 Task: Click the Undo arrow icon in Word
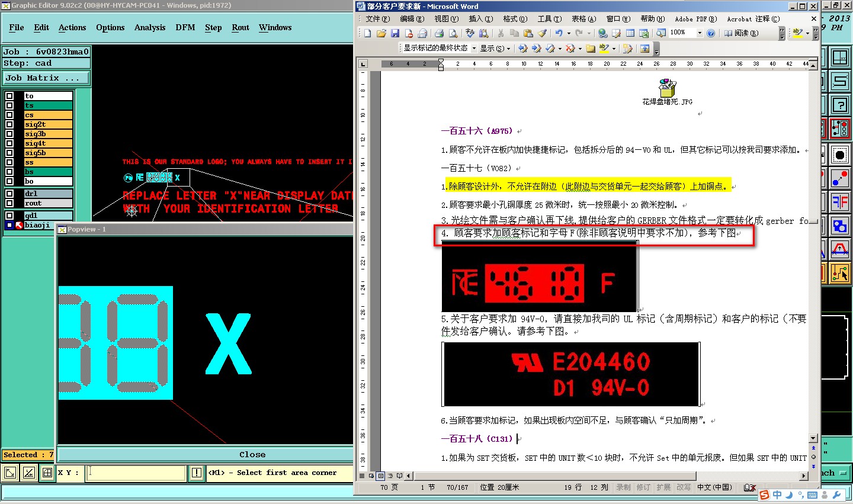click(x=559, y=33)
